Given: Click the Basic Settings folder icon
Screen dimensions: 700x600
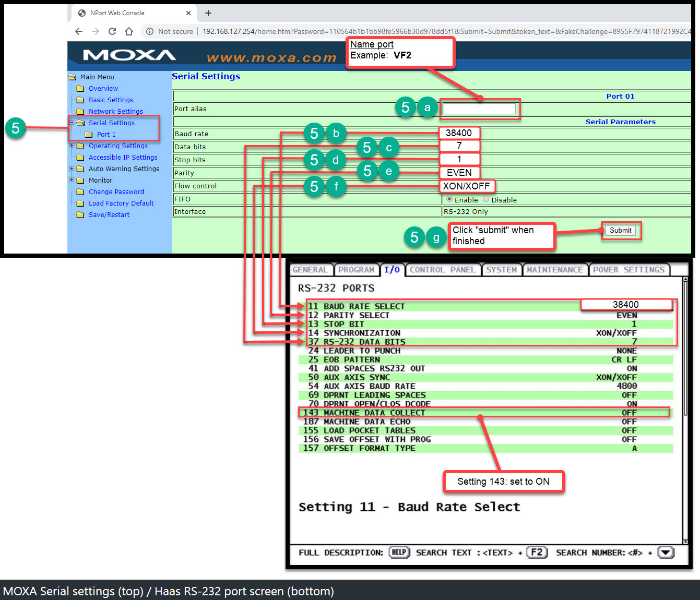Looking at the screenshot, I should coord(80,100).
